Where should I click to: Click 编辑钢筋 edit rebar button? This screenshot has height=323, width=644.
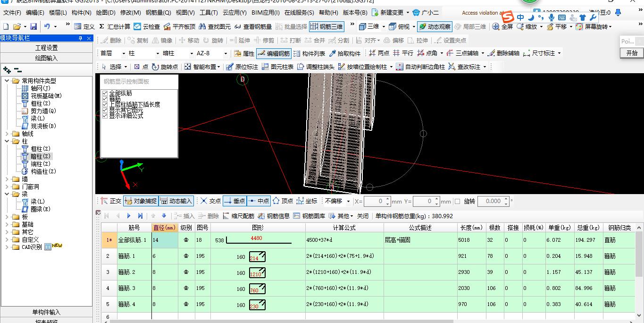274,53
